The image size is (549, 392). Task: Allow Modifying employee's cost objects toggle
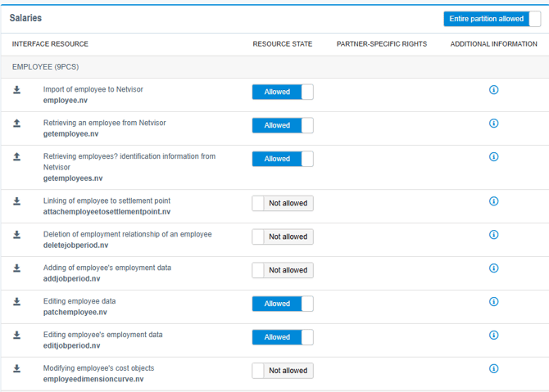point(283,371)
